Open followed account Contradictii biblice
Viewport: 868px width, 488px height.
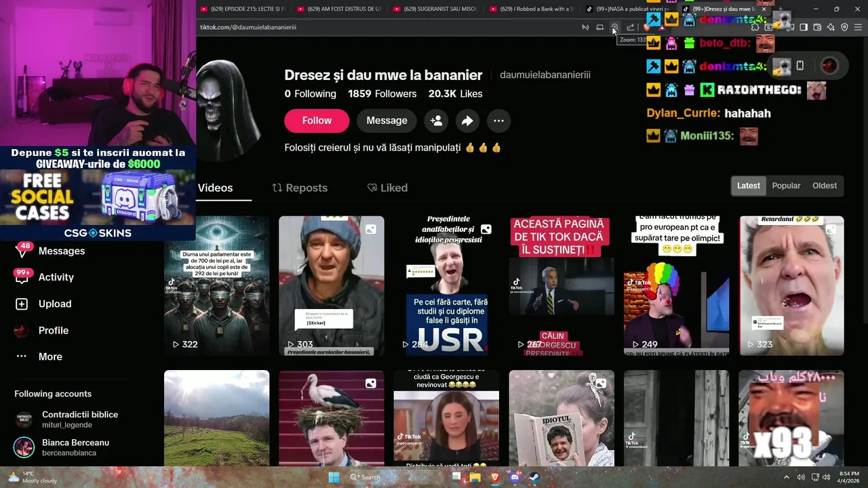[x=68, y=420]
